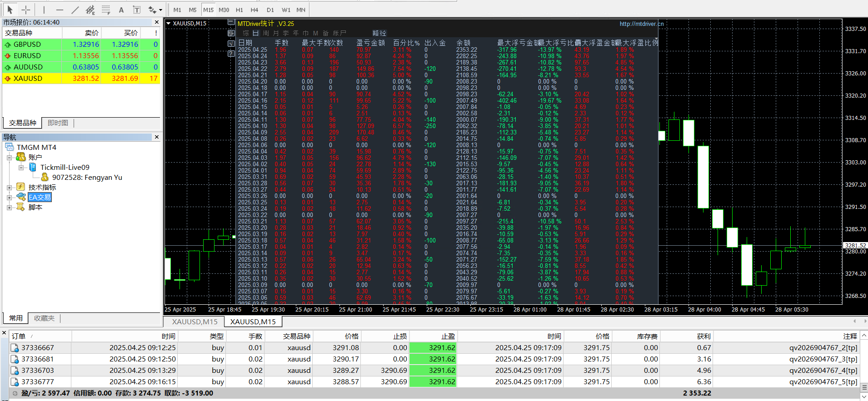Click the 路径 button in MTDriver
The width and height of the screenshot is (868, 401).
tap(379, 33)
